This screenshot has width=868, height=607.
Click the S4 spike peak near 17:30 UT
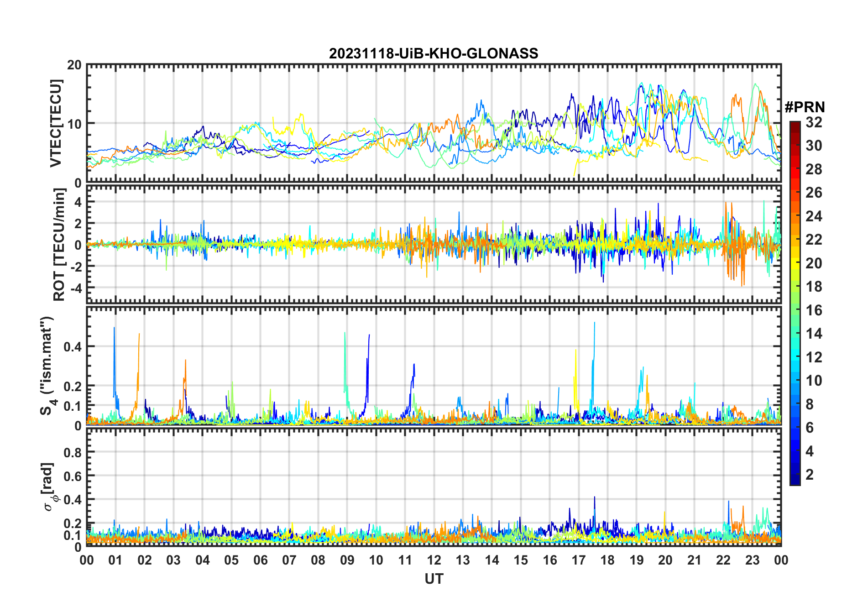(594, 323)
